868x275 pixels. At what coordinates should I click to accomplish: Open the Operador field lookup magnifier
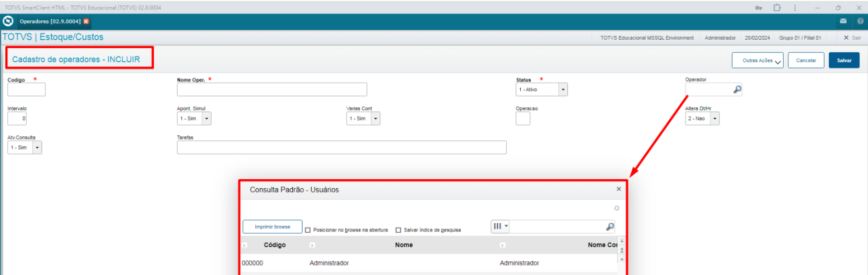737,89
